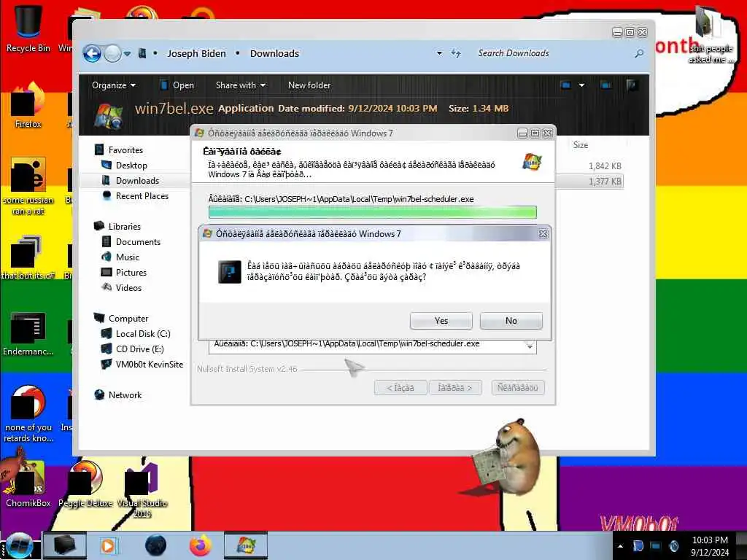Open Peggle Deluxe desktop icon

tap(85, 482)
